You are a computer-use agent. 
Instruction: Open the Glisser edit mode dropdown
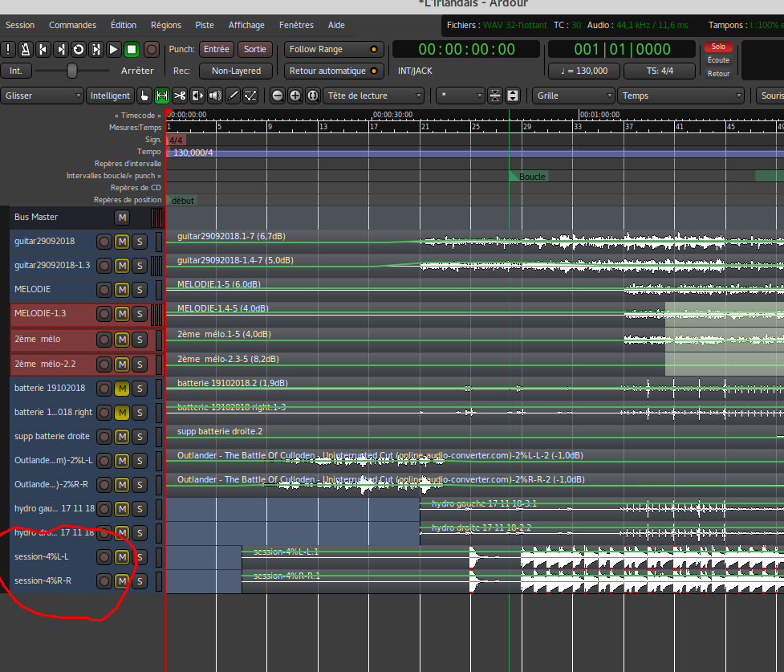42,96
